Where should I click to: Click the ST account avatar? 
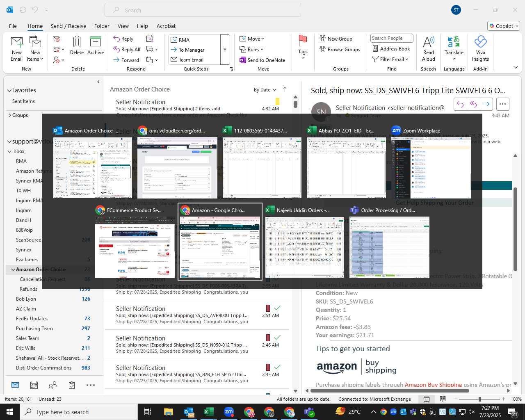(456, 10)
